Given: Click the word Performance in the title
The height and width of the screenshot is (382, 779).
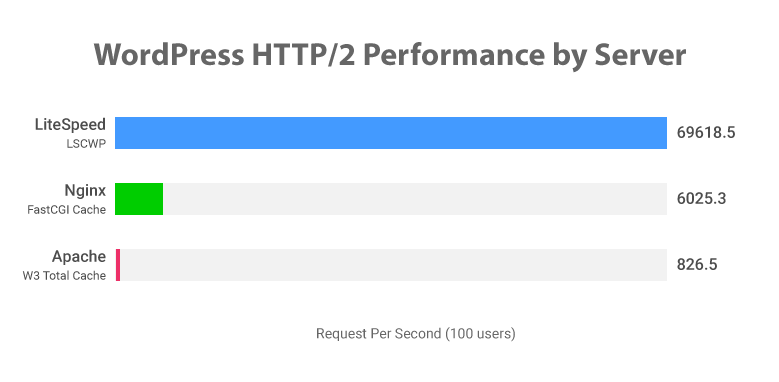Looking at the screenshot, I should (453, 55).
